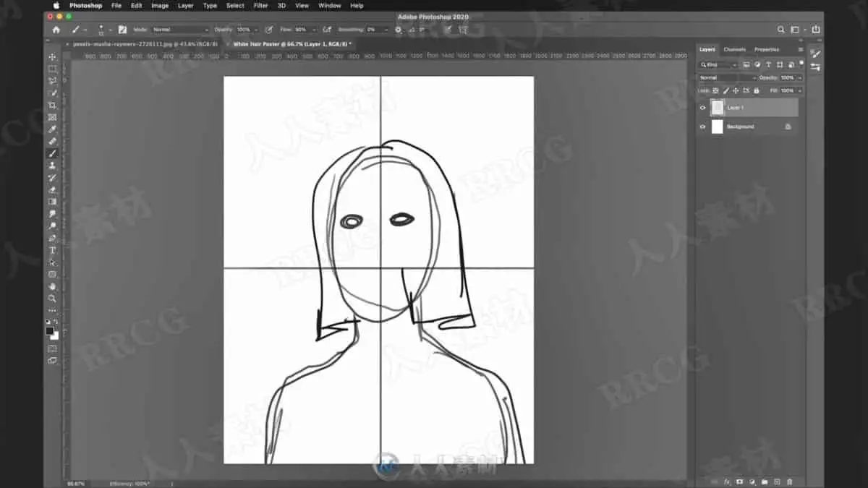The height and width of the screenshot is (488, 868).
Task: Open the Image menu
Action: click(x=160, y=5)
